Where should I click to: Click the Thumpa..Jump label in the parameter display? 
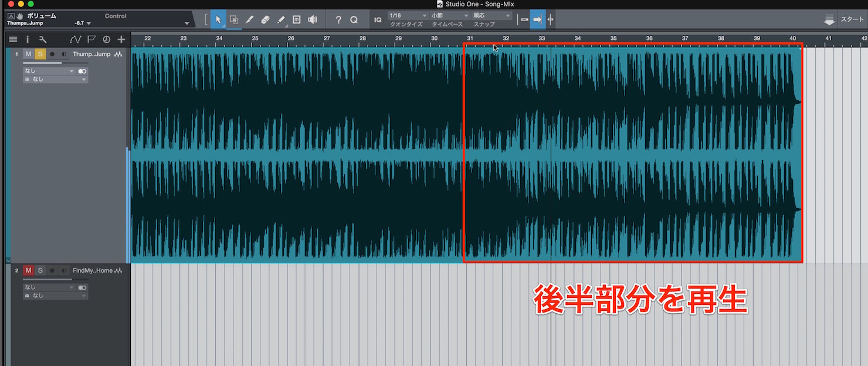pyautogui.click(x=25, y=23)
